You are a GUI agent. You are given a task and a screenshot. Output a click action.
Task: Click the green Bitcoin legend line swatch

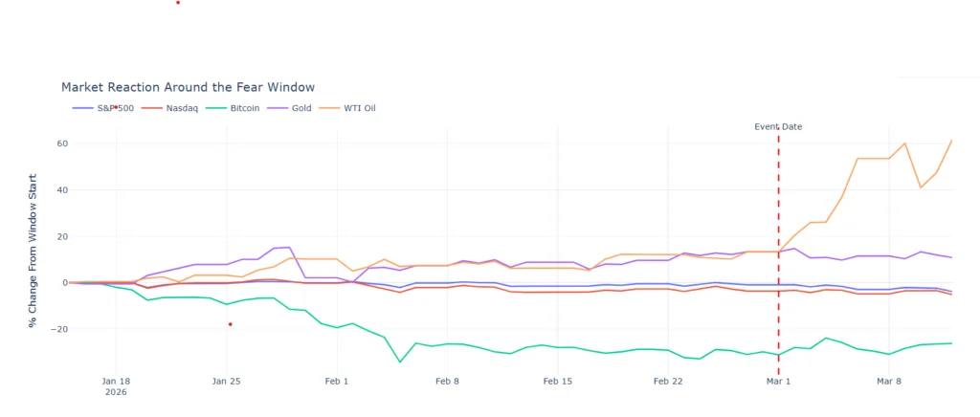[x=216, y=108]
